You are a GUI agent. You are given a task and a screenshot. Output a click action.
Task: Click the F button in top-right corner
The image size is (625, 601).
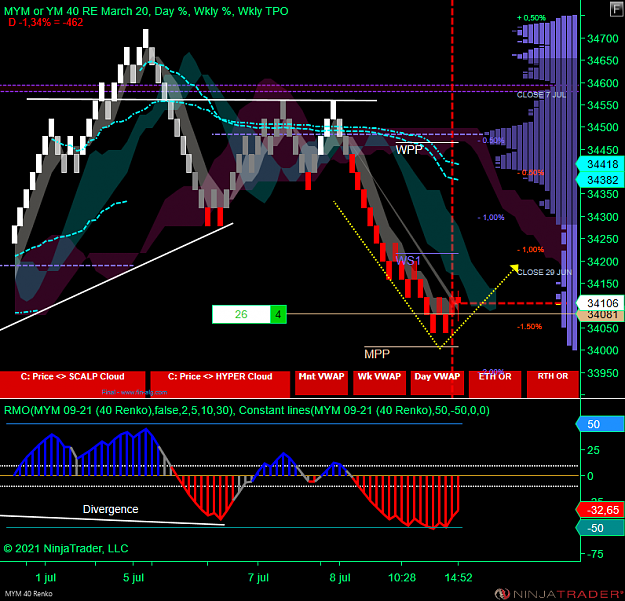tap(616, 10)
